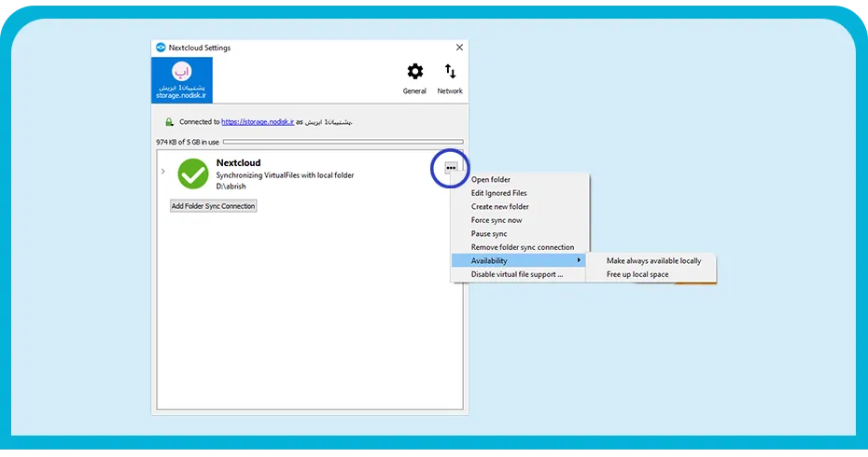Image resolution: width=868 pixels, height=457 pixels.
Task: Open Network settings arrows icon
Action: (450, 72)
